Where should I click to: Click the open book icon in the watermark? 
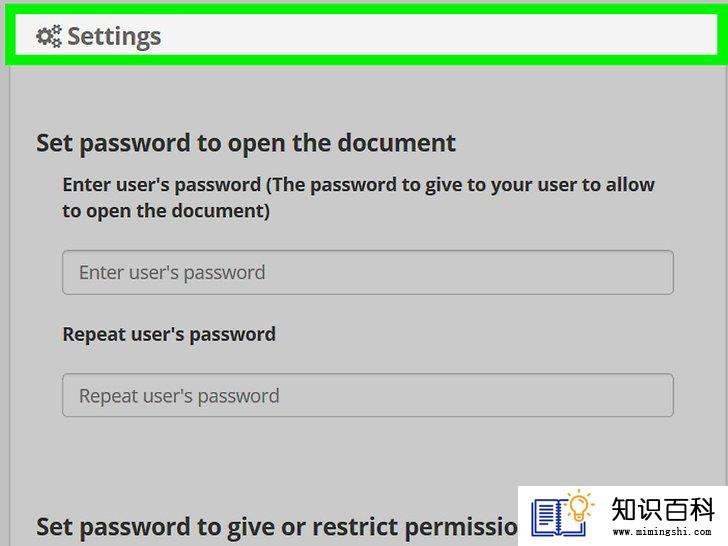point(555,517)
